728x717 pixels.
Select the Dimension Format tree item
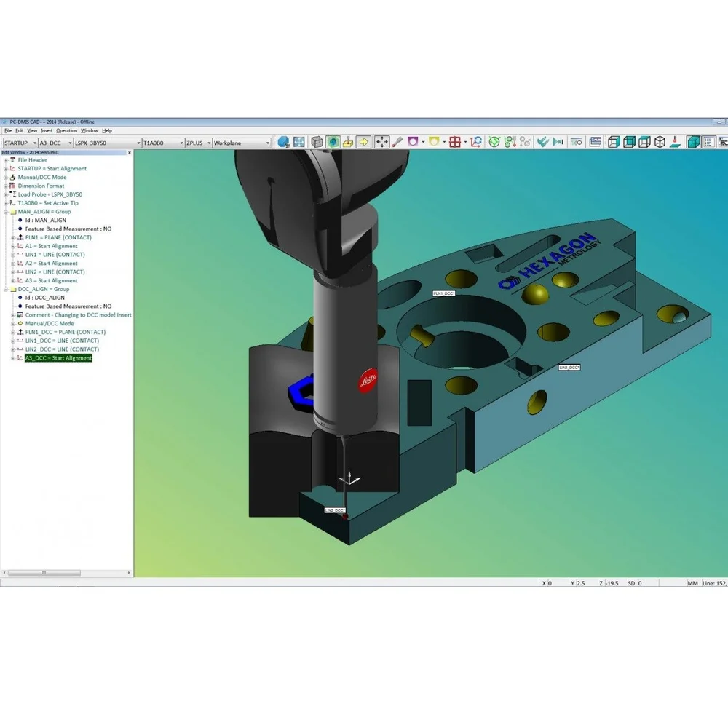pyautogui.click(x=41, y=186)
